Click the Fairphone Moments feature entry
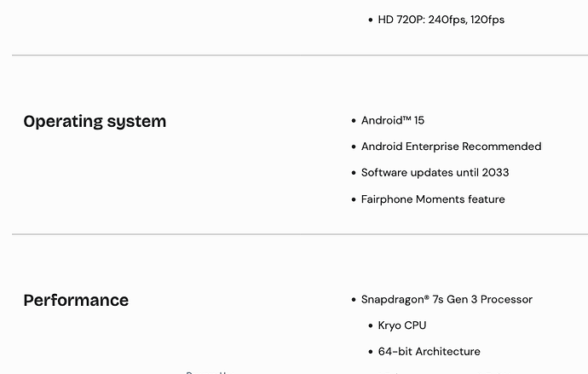The image size is (588, 374). pyautogui.click(x=433, y=199)
